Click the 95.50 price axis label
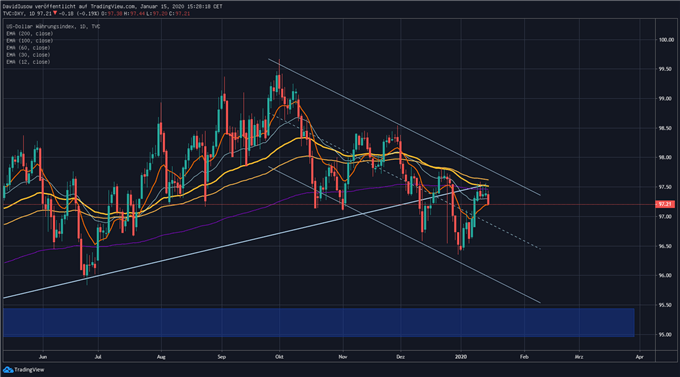Screen dimensions: 680x377 coord(665,305)
